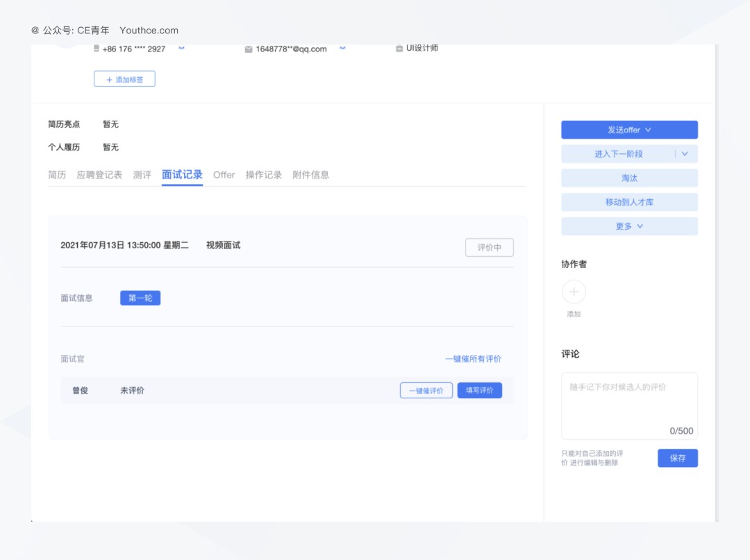The height and width of the screenshot is (560, 750).
Task: Go to the Offer tab
Action: point(224,175)
